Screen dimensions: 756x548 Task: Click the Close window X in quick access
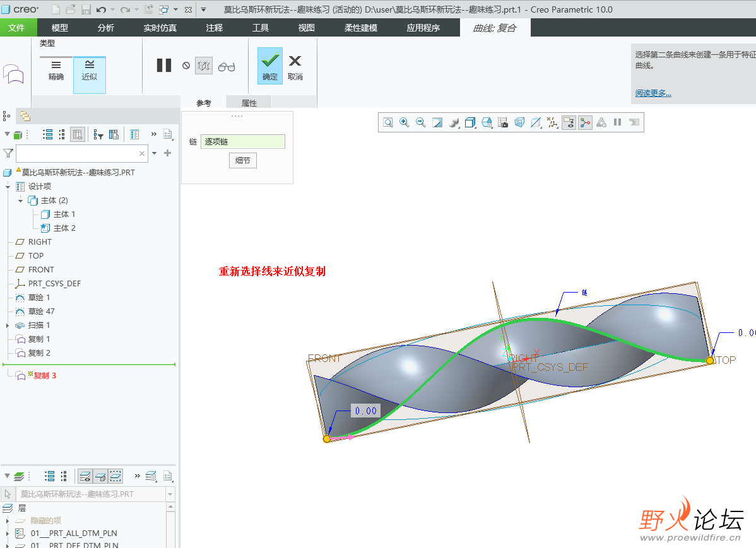[x=189, y=9]
